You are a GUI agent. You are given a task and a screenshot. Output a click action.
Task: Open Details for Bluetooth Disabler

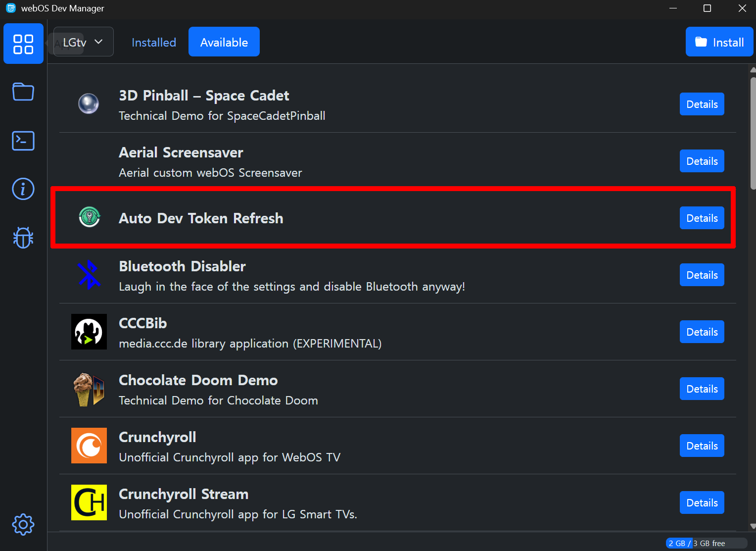point(702,275)
